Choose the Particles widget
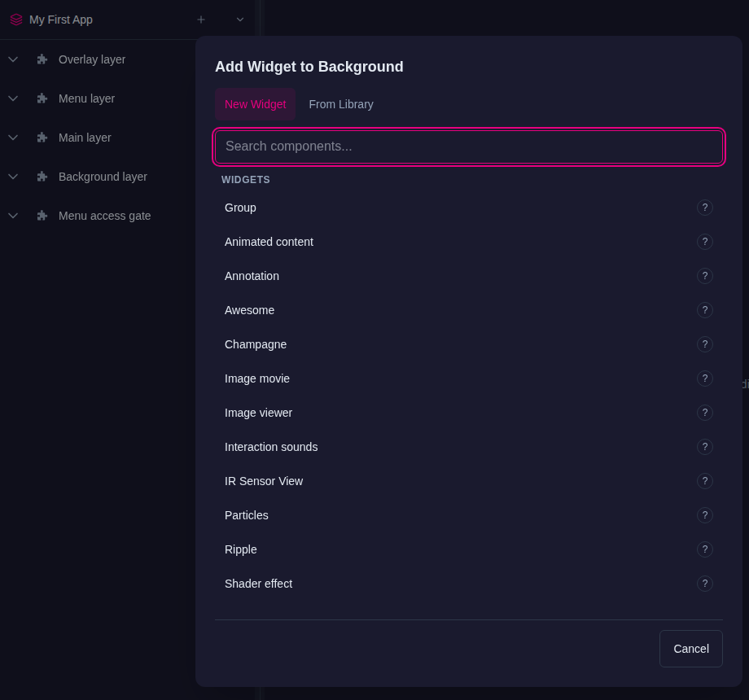Screen dimensions: 749x700 [469, 515]
